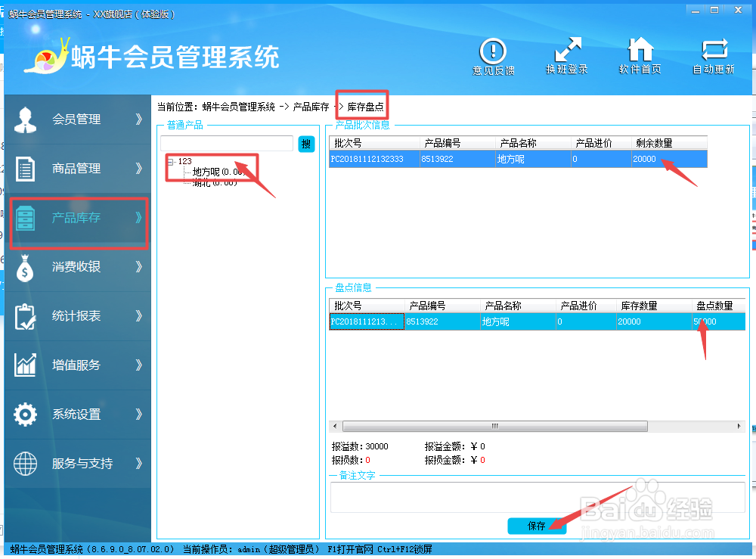Click F1打开官网 hint in status bar
This screenshot has width=756, height=559.
pyautogui.click(x=350, y=549)
